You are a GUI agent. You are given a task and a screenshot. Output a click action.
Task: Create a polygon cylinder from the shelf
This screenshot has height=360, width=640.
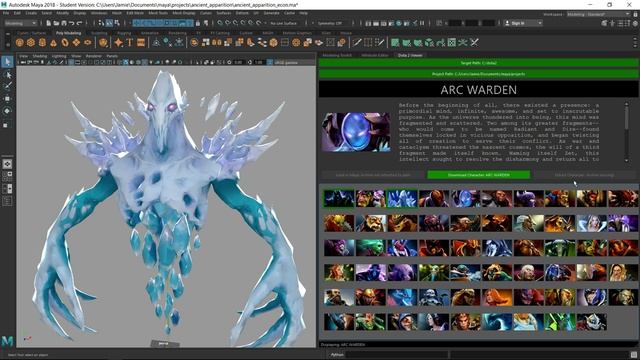42,42
